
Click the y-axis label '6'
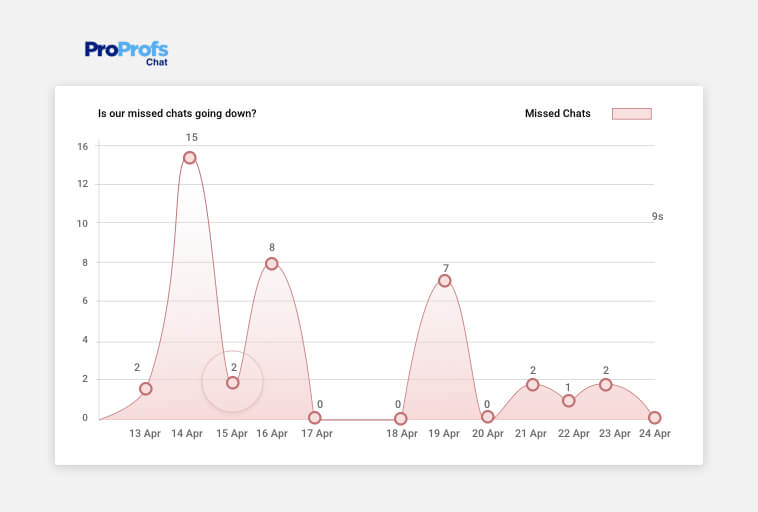(85, 301)
